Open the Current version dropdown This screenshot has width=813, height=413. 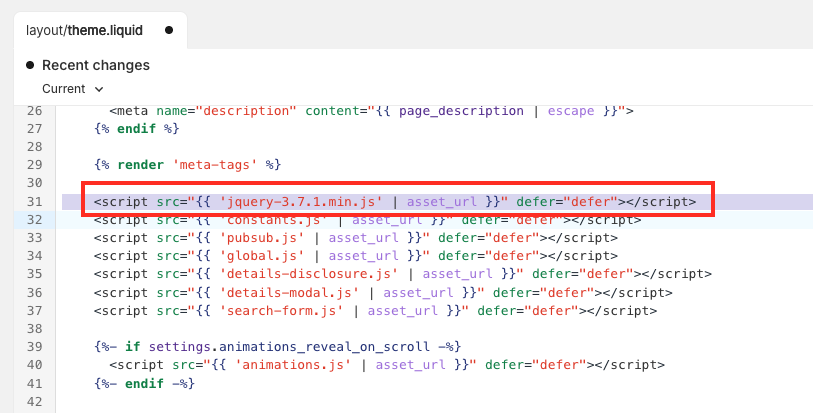click(x=73, y=89)
